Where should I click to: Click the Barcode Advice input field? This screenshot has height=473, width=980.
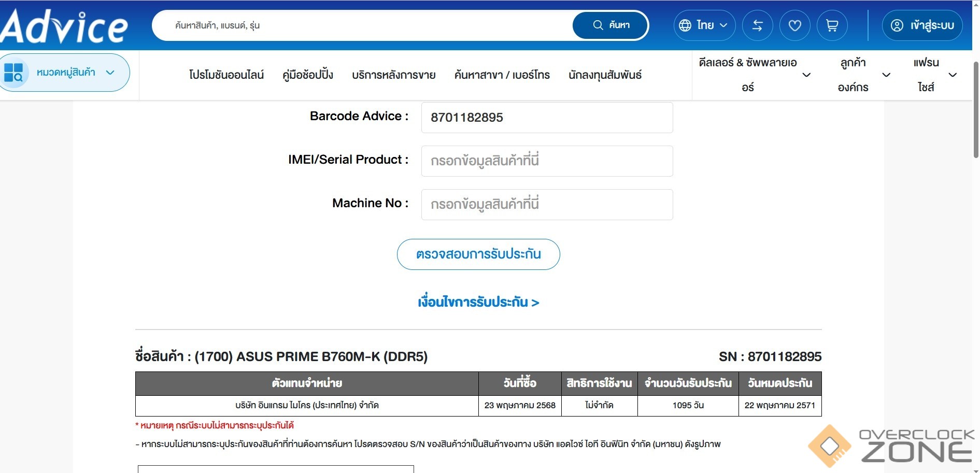[547, 118]
